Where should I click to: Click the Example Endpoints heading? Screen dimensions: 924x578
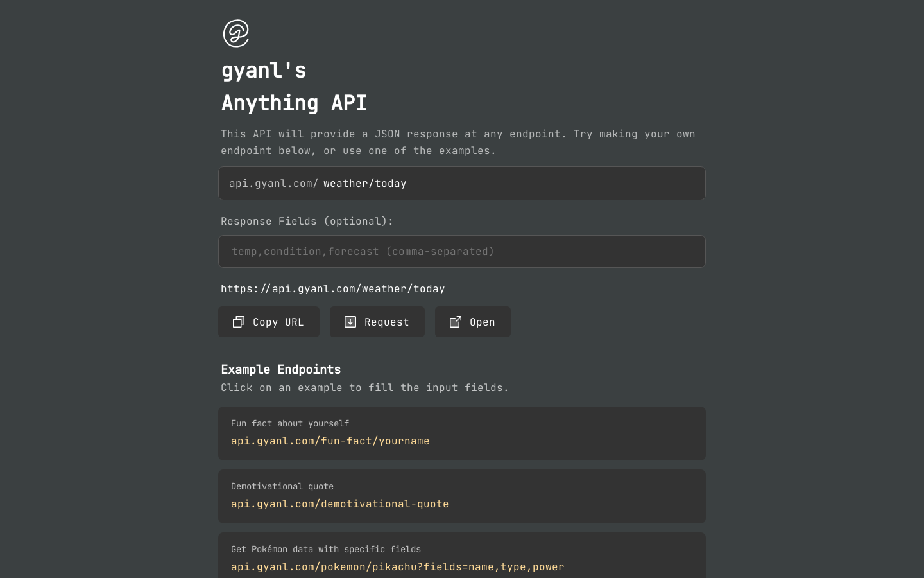[281, 369]
